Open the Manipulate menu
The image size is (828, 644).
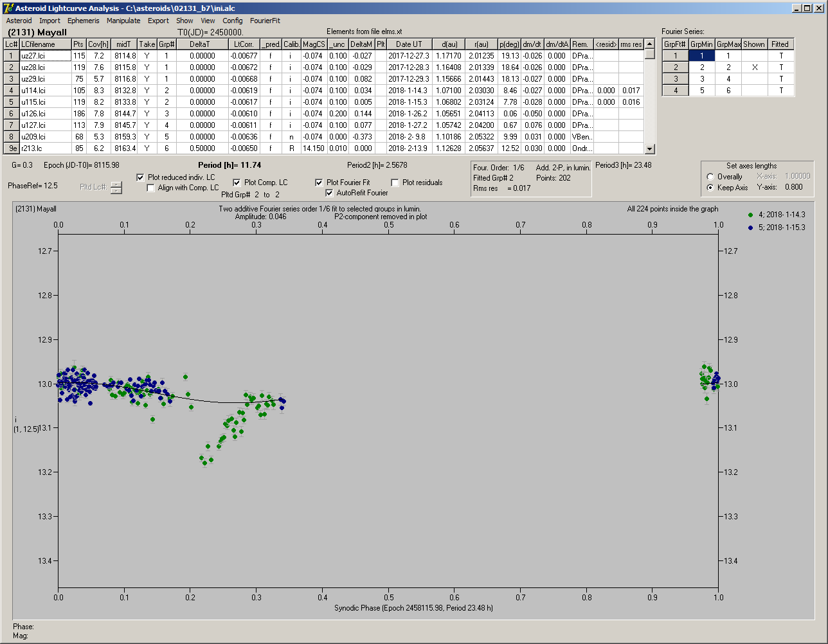coord(123,21)
